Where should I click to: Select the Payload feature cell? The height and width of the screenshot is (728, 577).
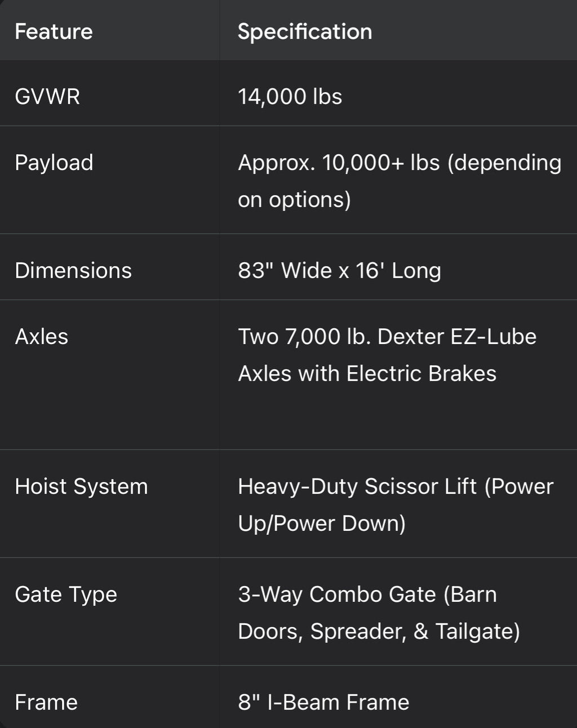54,163
